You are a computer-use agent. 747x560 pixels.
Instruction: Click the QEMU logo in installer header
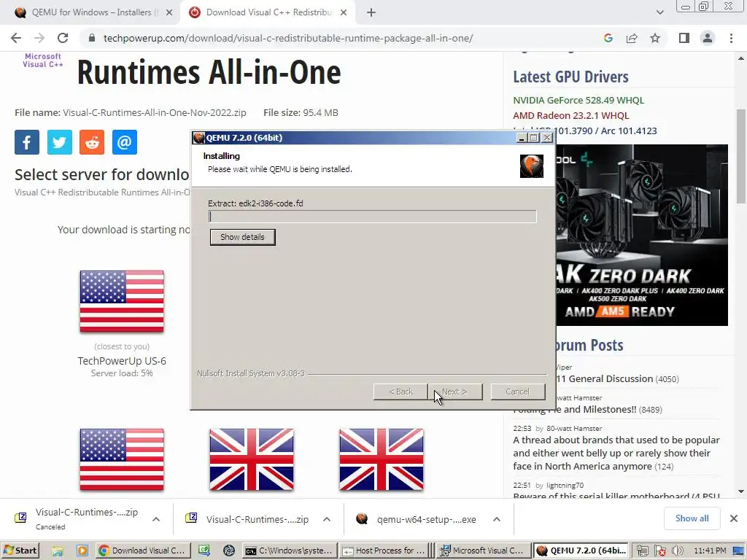pyautogui.click(x=532, y=166)
